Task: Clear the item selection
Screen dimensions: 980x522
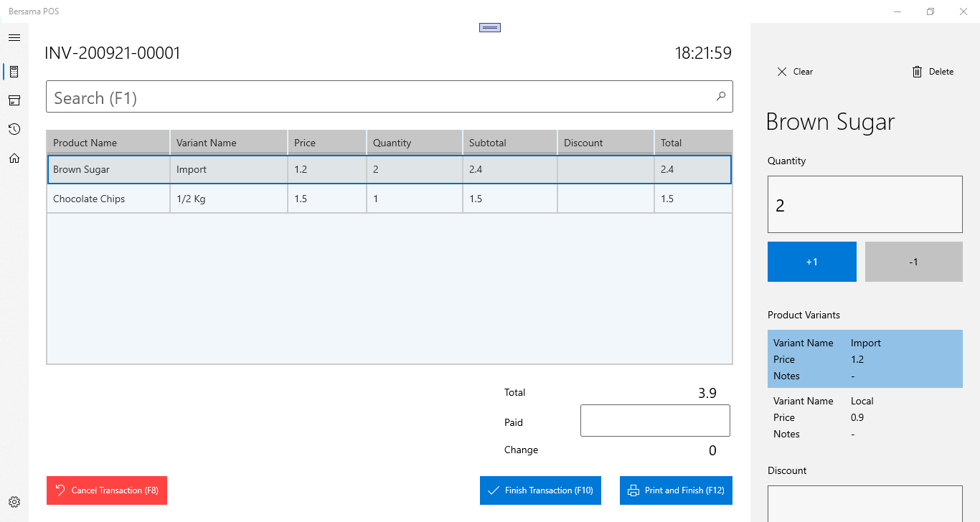Action: coord(795,72)
